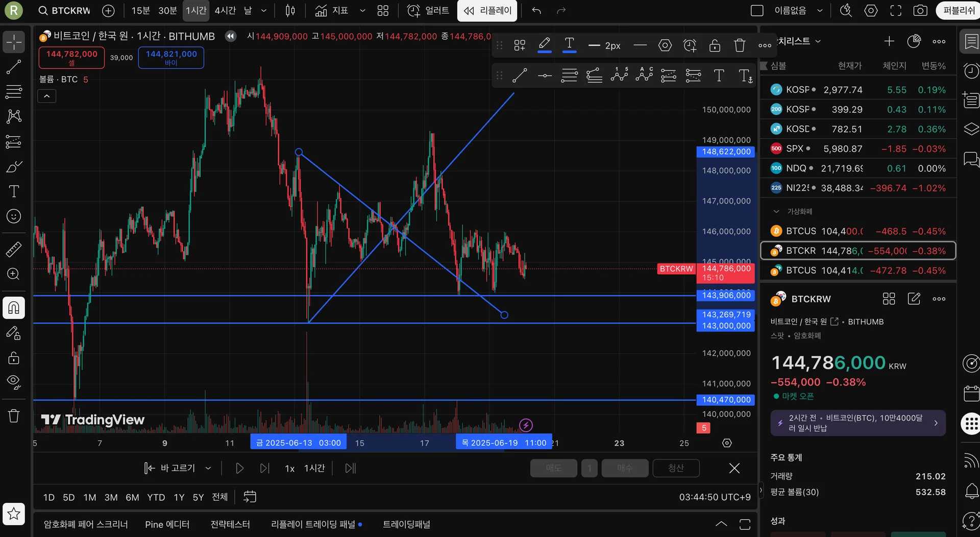This screenshot has width=980, height=537.
Task: Select the text tool in left sidebar
Action: (x=14, y=191)
